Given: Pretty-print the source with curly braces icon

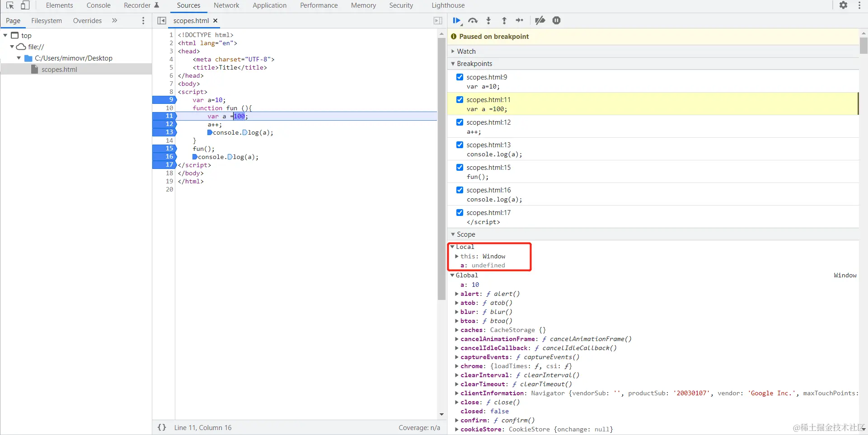Looking at the screenshot, I should click(x=162, y=427).
